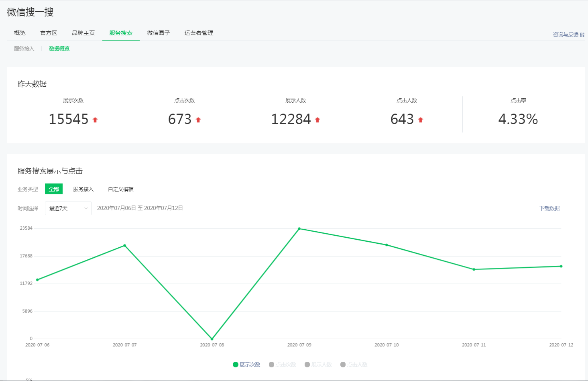Click the 12284 展示人数 value
Screen dimensions: 588x381
click(291, 119)
